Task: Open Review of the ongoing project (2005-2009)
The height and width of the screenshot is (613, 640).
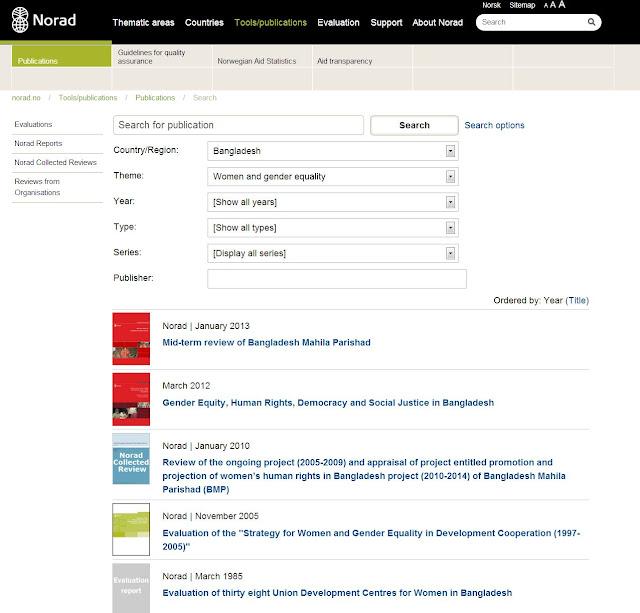Action: pos(364,476)
